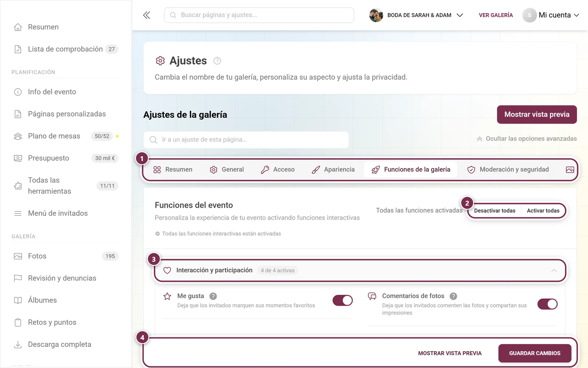This screenshot has width=588, height=368.
Task: Click the flag icon for Revisión y denuncias
Action: 18,278
